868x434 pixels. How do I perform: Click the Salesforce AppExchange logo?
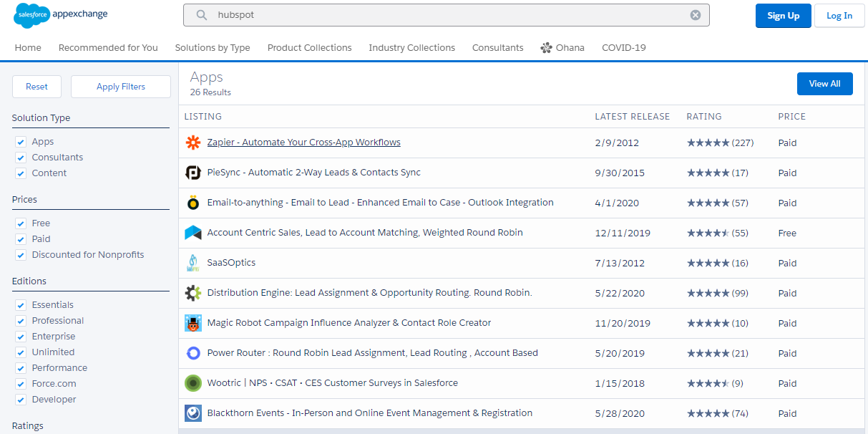click(61, 14)
